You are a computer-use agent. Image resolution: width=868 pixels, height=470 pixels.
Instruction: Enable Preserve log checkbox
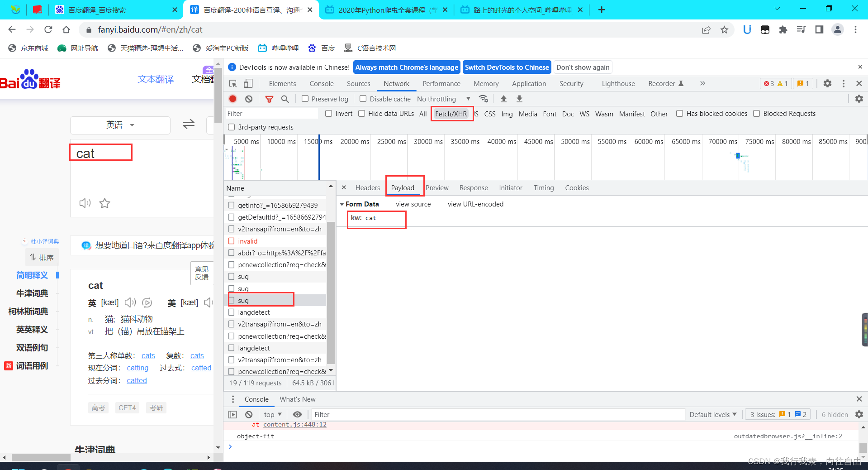click(305, 99)
